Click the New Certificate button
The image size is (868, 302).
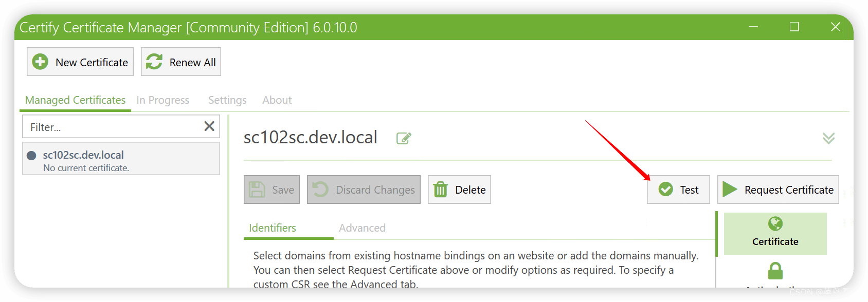pyautogui.click(x=80, y=62)
